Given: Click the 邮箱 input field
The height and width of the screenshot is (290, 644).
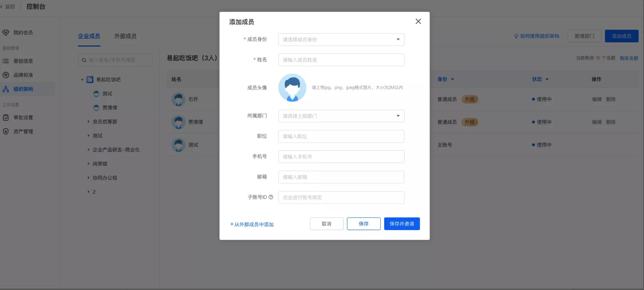Looking at the screenshot, I should pyautogui.click(x=341, y=177).
